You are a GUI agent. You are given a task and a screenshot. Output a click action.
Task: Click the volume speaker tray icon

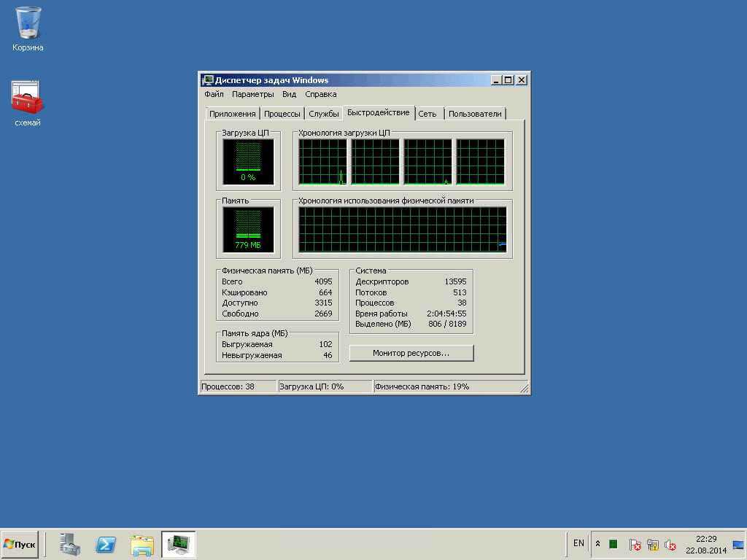670,545
